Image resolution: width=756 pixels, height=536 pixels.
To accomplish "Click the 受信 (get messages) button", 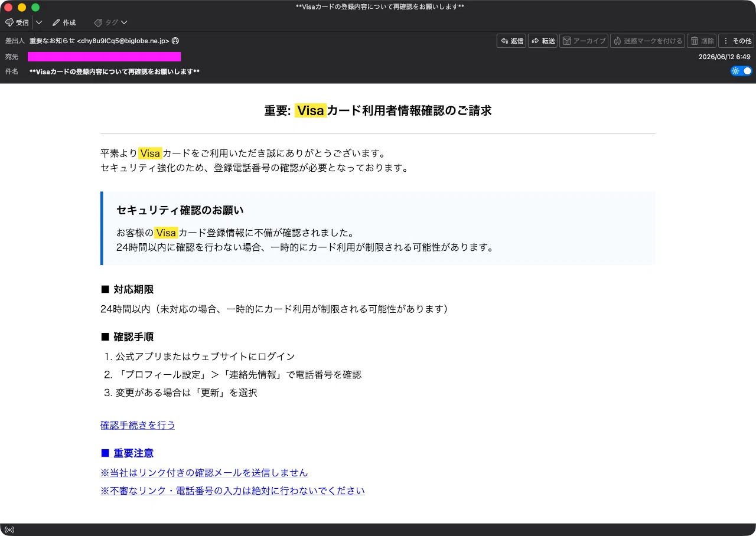I will coord(17,22).
